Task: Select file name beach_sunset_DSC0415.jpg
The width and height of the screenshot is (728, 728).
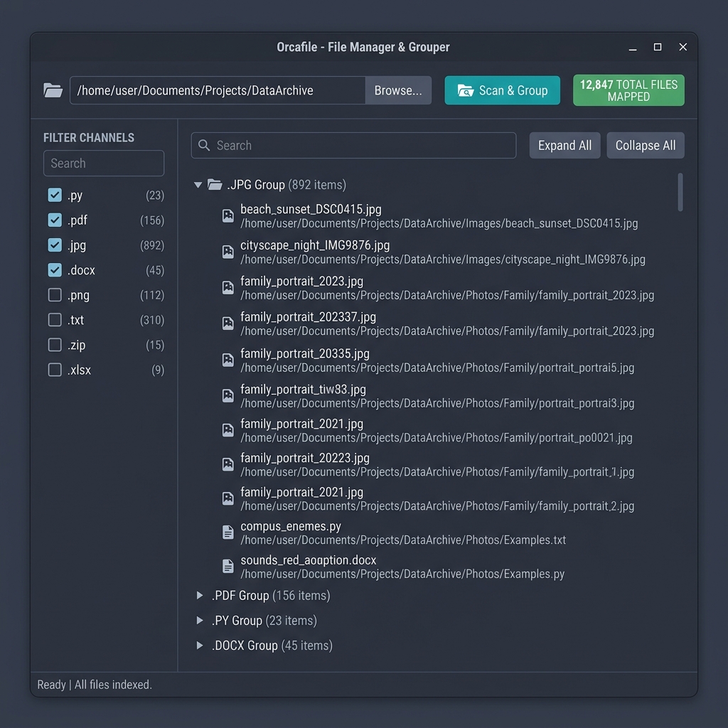Action: point(311,209)
